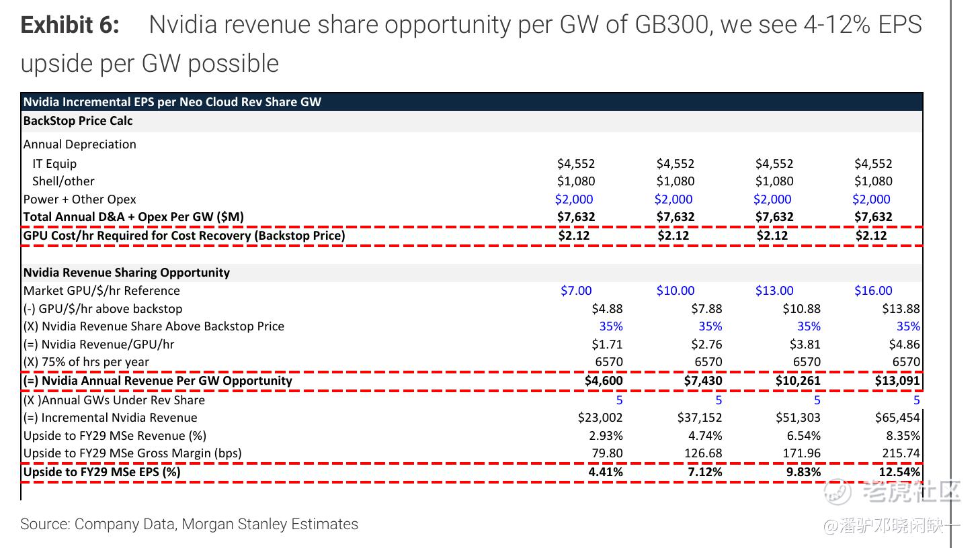
Task: Select "Upside to FY29 MSe Gross Margin (bps)" label
Action: [x=132, y=453]
